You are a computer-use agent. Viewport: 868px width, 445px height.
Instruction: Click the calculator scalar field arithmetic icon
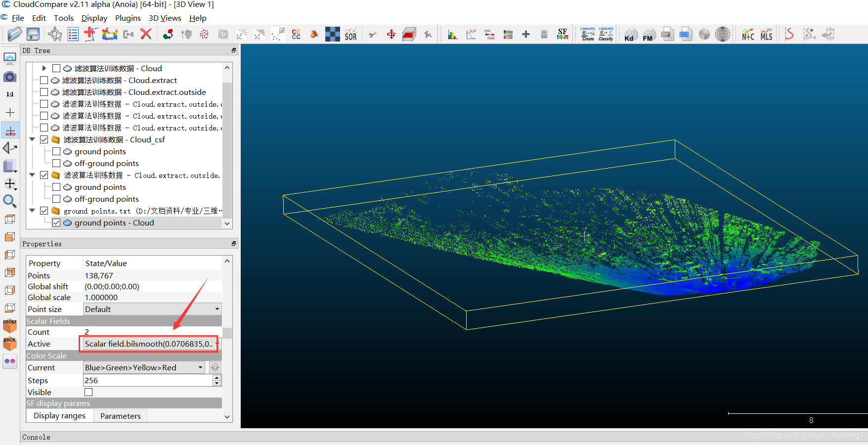[544, 34]
